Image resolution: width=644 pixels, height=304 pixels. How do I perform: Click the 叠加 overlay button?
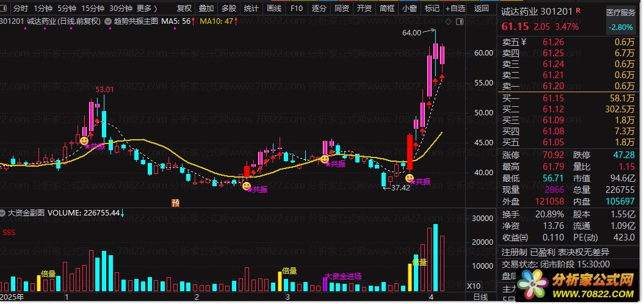[x=206, y=8]
